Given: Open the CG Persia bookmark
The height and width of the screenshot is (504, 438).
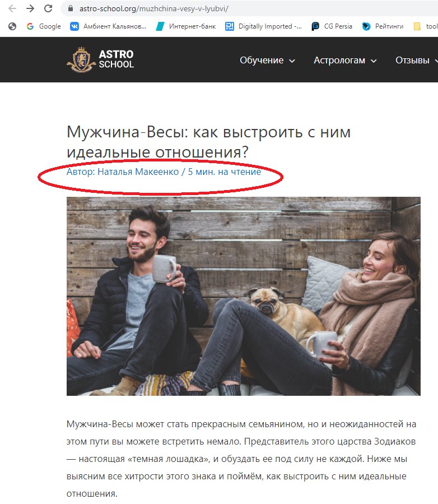Looking at the screenshot, I should [x=332, y=26].
